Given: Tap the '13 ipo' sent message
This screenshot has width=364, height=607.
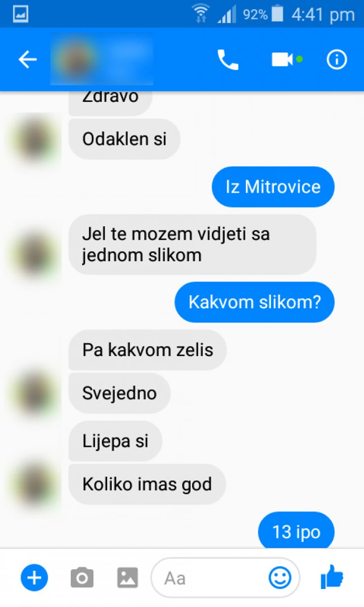Looking at the screenshot, I should pyautogui.click(x=296, y=532).
